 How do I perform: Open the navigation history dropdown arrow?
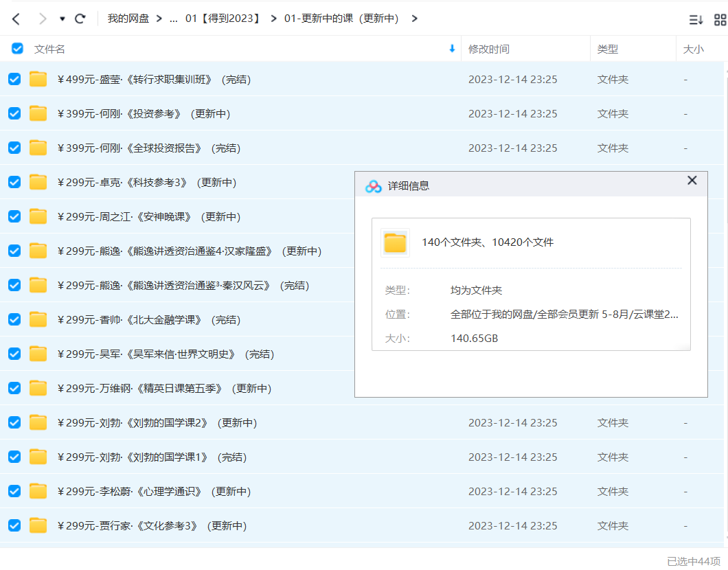tap(62, 19)
